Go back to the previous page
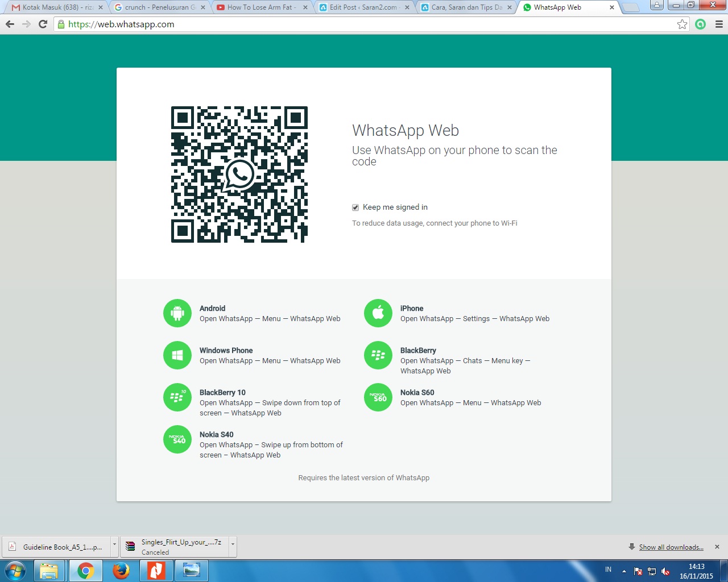The height and width of the screenshot is (582, 728). pos(10,24)
